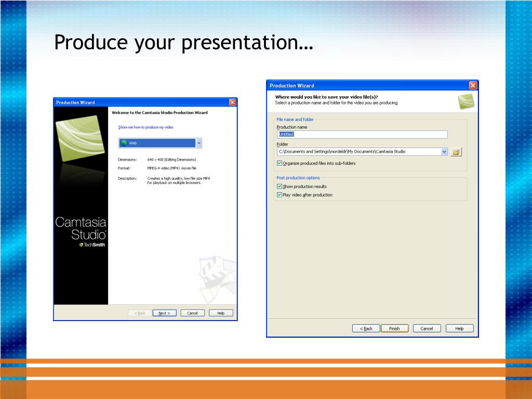Screen dimensions: 532x399
Task: Close the right Production Wizard window
Action: 473,86
